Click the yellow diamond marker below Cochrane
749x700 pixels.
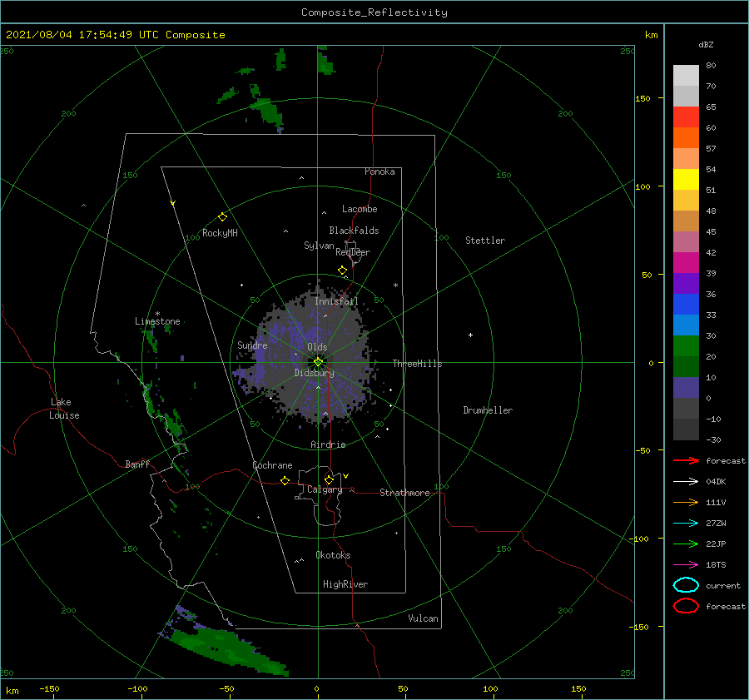coord(285,481)
